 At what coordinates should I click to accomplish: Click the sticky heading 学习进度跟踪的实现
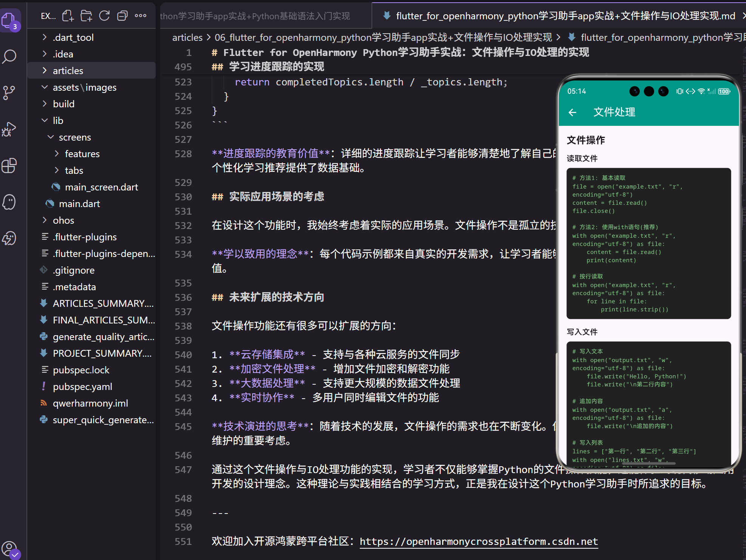277,67
